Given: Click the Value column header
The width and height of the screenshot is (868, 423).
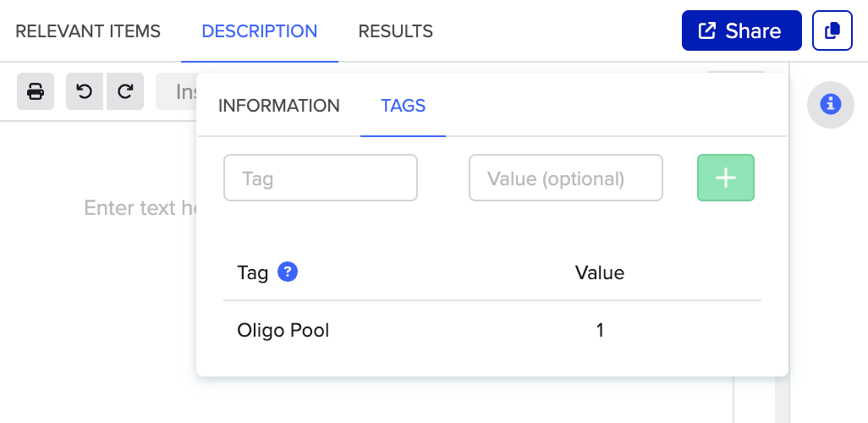Looking at the screenshot, I should point(599,272).
